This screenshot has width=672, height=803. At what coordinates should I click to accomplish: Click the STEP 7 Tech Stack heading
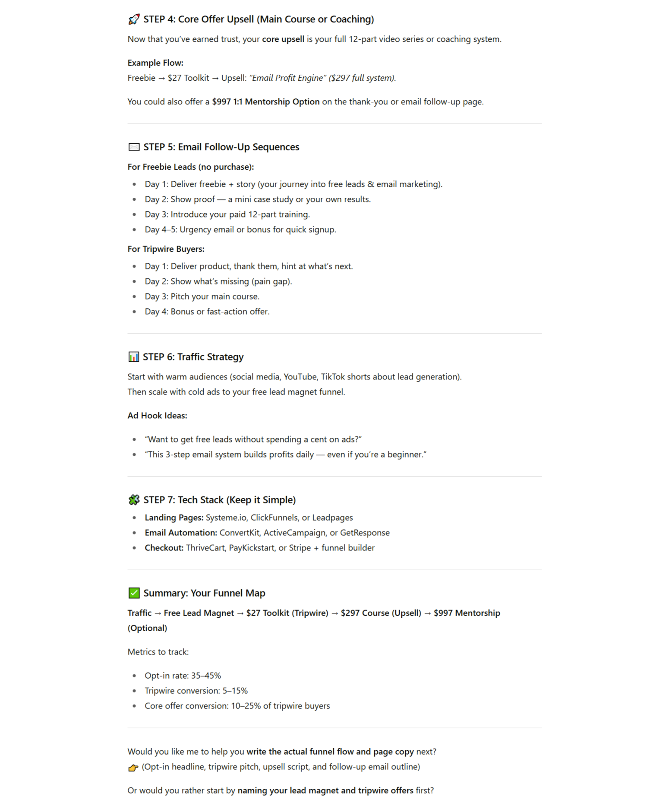point(219,500)
